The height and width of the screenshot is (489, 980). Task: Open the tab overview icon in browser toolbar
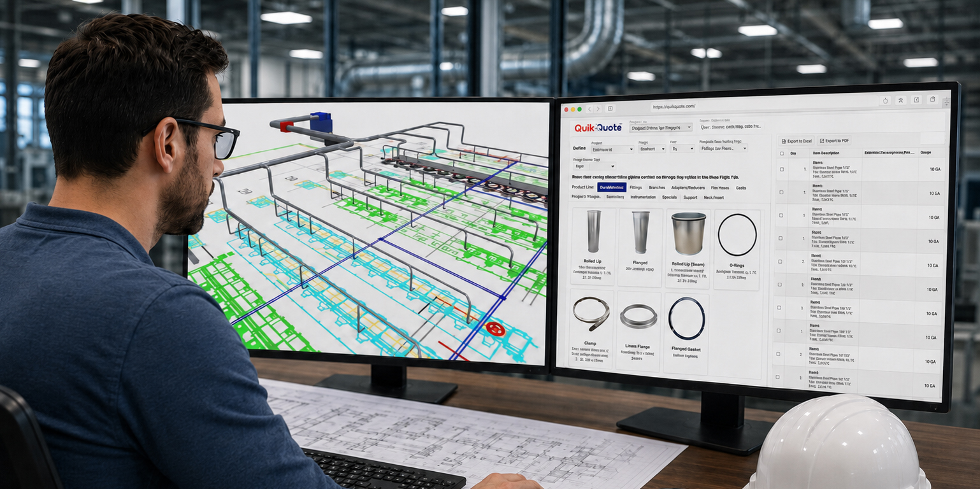pyautogui.click(x=932, y=99)
